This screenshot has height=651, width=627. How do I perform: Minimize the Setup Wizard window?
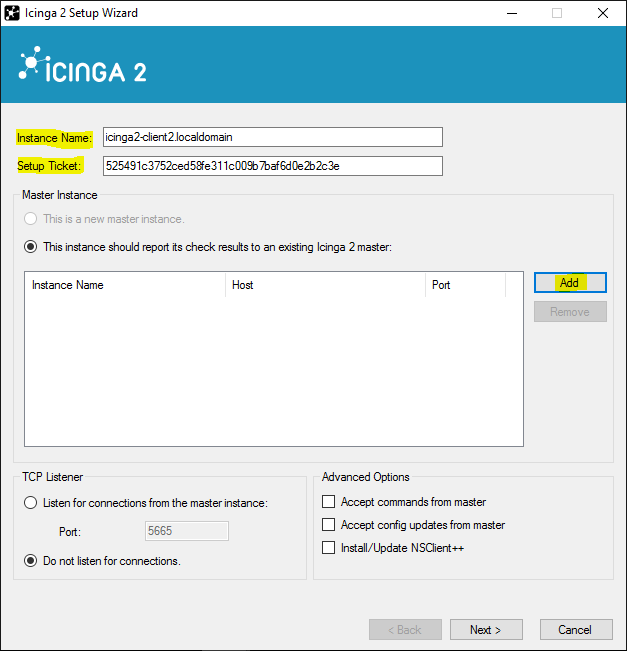[512, 13]
